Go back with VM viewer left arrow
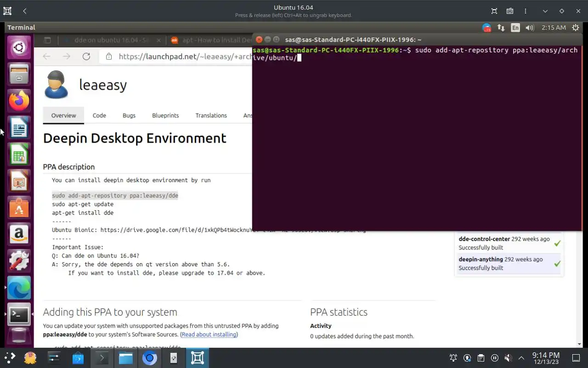 pos(24,11)
